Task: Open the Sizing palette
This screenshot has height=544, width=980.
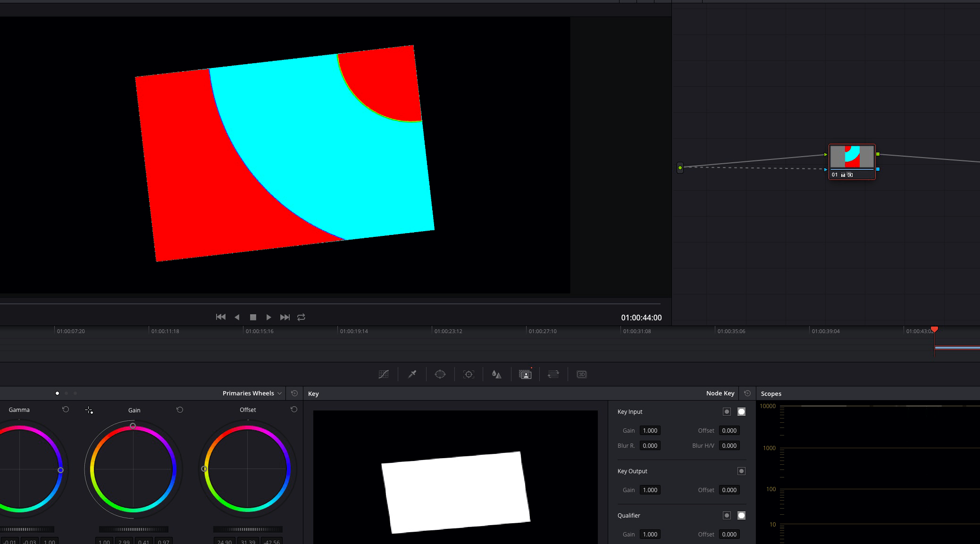Action: click(553, 374)
